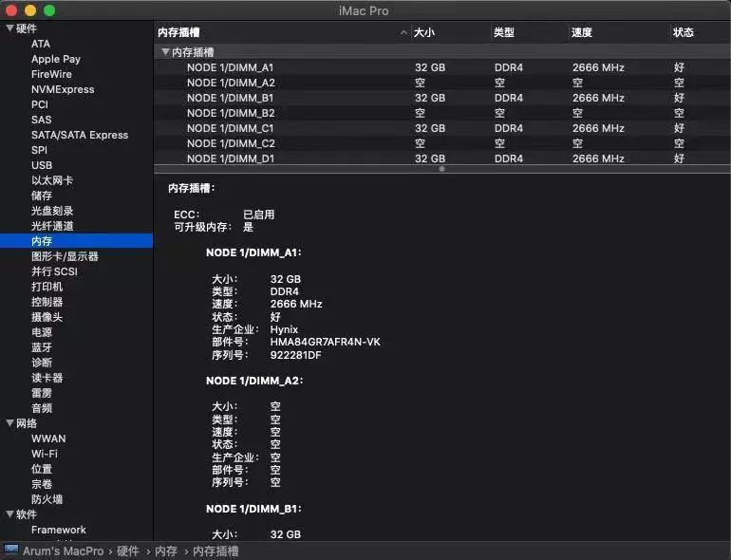Select PCI in the sidebar

pyautogui.click(x=40, y=104)
